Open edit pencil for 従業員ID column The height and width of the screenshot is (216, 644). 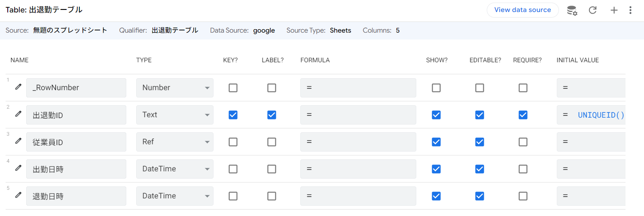pyautogui.click(x=18, y=141)
